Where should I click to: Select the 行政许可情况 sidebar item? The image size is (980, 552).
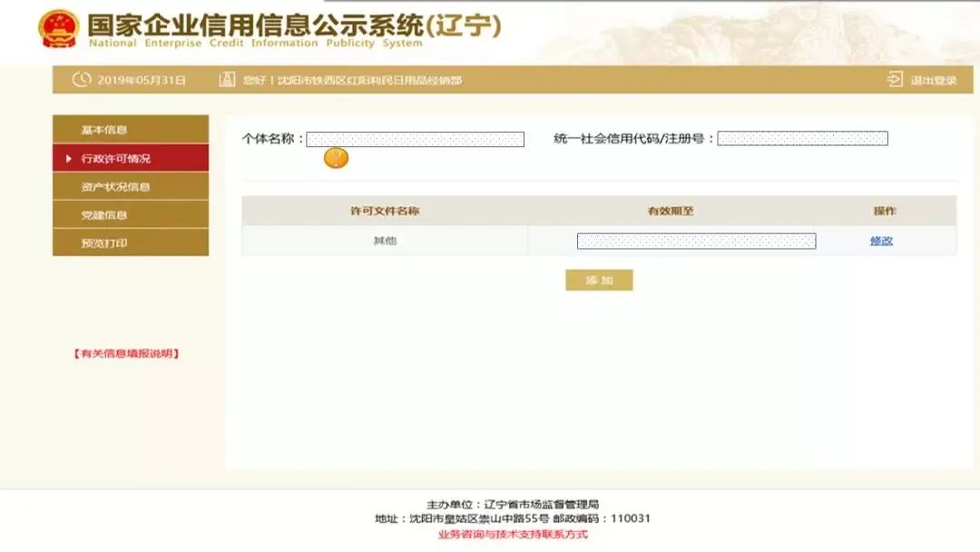[x=131, y=158]
